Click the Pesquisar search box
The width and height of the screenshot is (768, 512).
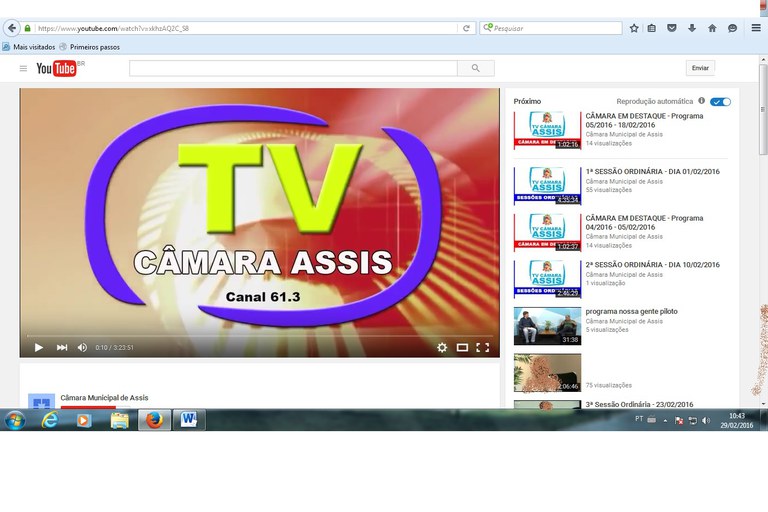coord(551,28)
